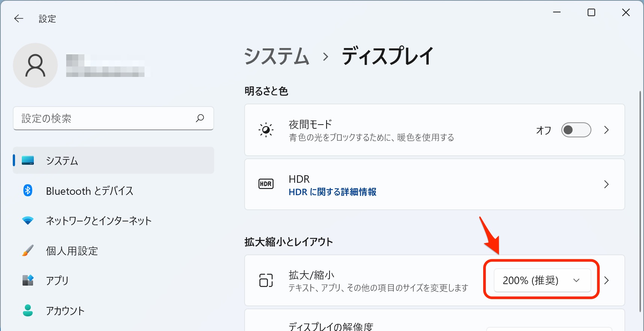Close the 設定 window

click(x=626, y=12)
